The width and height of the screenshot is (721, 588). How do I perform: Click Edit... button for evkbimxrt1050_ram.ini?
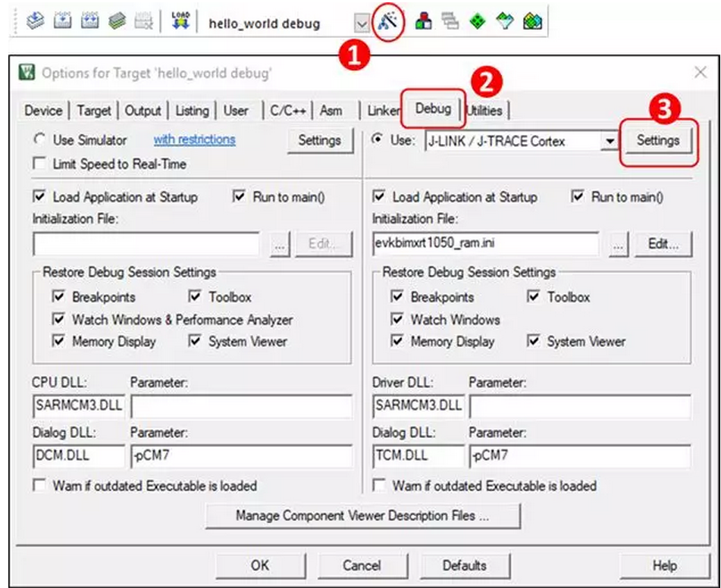pos(663,244)
